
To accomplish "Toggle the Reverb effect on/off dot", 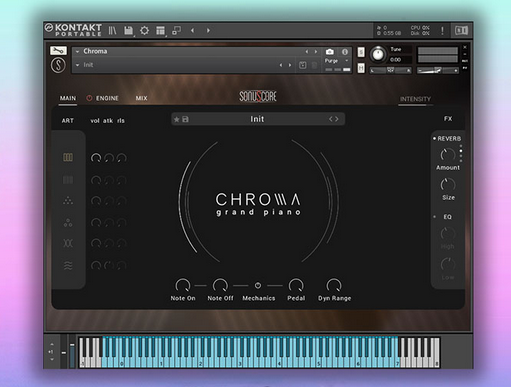I will (x=434, y=138).
